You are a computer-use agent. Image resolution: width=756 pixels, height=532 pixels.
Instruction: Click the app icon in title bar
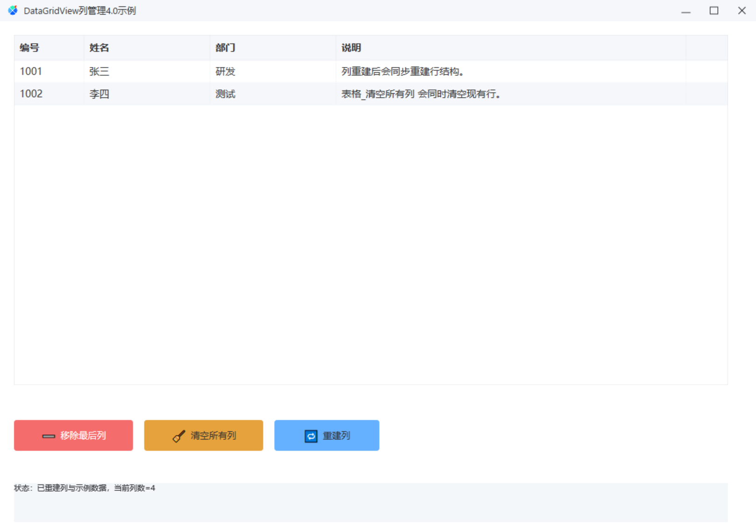point(13,10)
